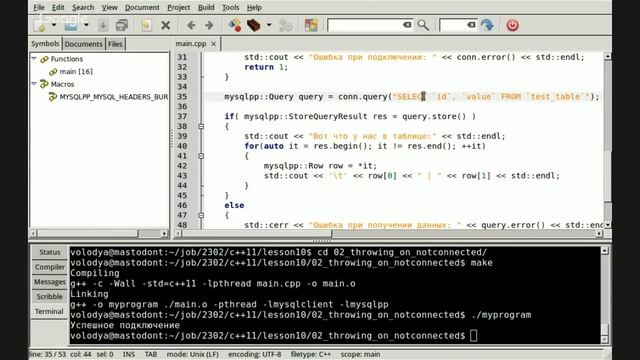This screenshot has width=640, height=360.
Task: Open the View menu
Action: [x=109, y=7]
